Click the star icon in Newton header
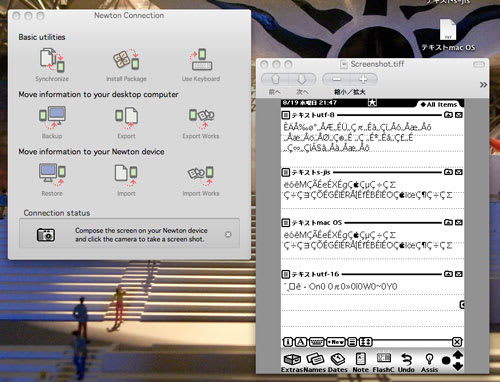The width and height of the screenshot is (500, 382). 372,102
